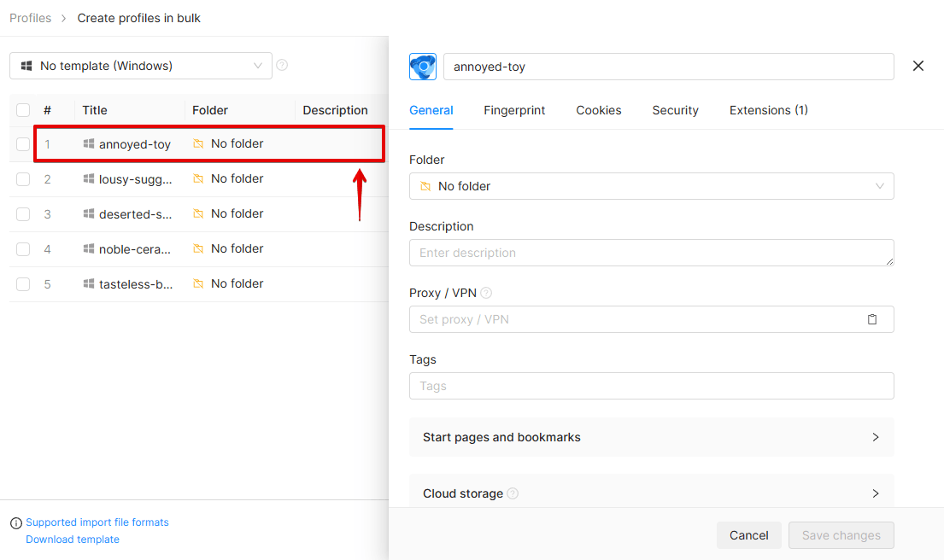Open Supported import file formats link

point(97,522)
